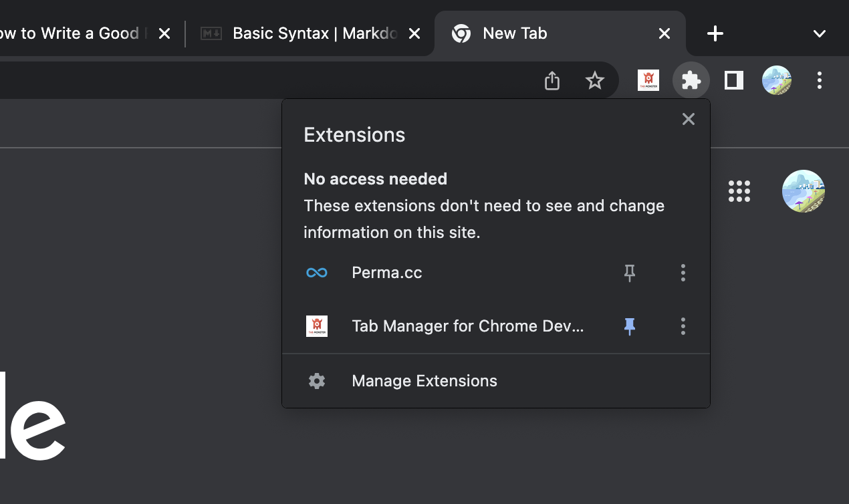This screenshot has height=504, width=849.
Task: Close the Extensions popup panel
Action: pyautogui.click(x=688, y=119)
